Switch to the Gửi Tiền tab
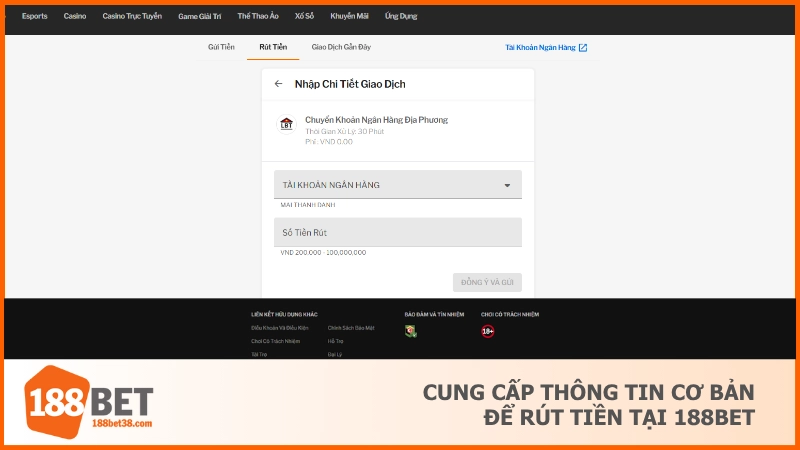 pyautogui.click(x=221, y=47)
